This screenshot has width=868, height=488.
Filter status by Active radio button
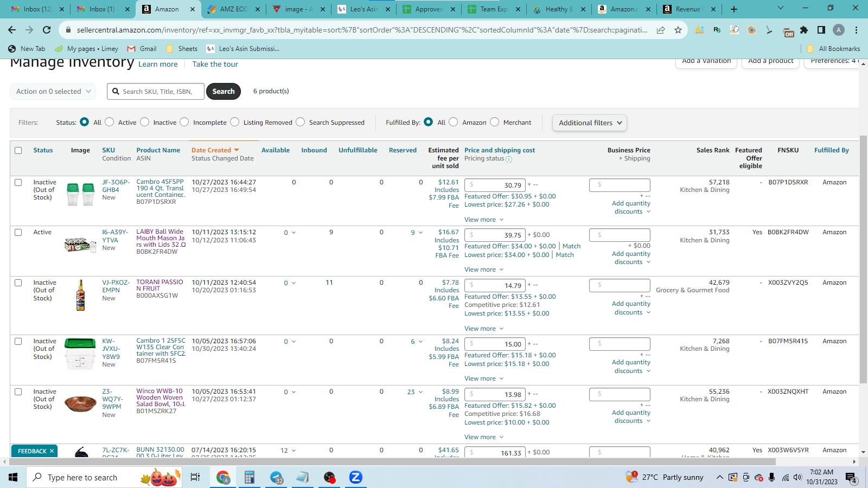[110, 122]
